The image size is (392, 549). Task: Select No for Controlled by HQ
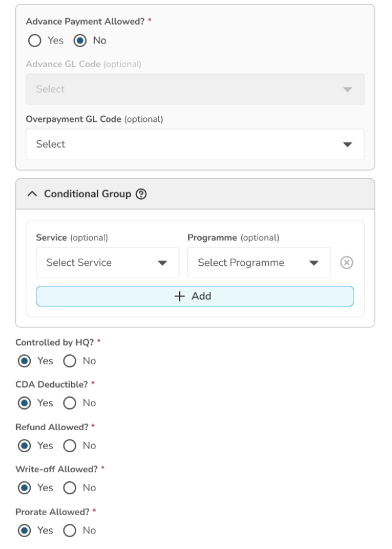point(69,361)
